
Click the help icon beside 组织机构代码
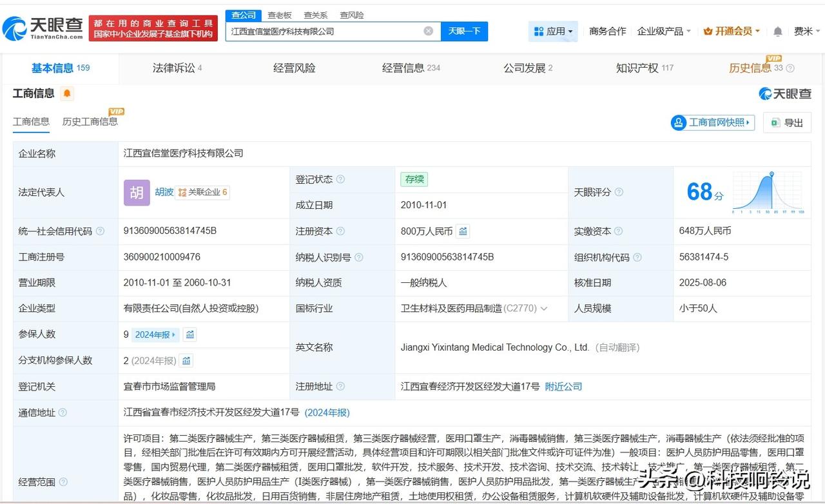coord(637,257)
